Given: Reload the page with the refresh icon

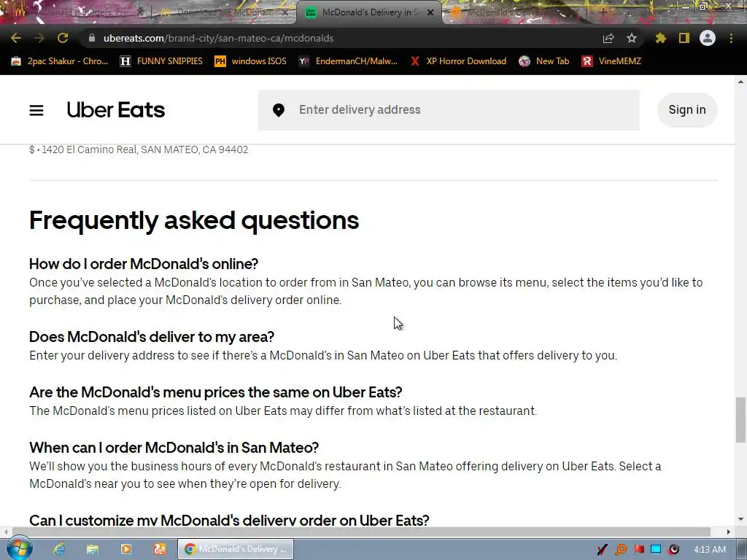Looking at the screenshot, I should (x=63, y=38).
